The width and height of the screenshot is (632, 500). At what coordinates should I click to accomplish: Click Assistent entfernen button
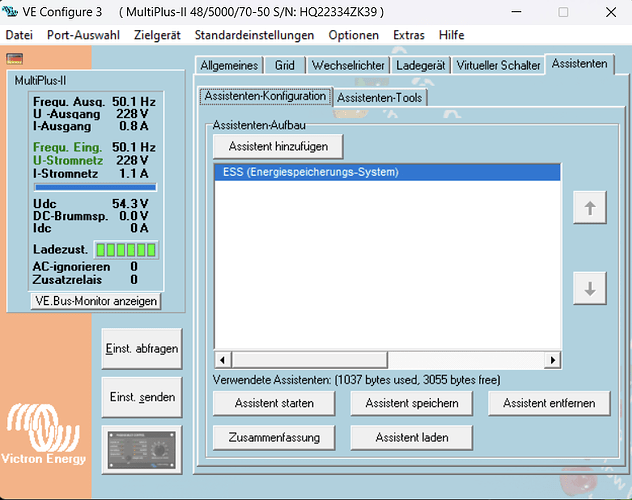(x=549, y=403)
